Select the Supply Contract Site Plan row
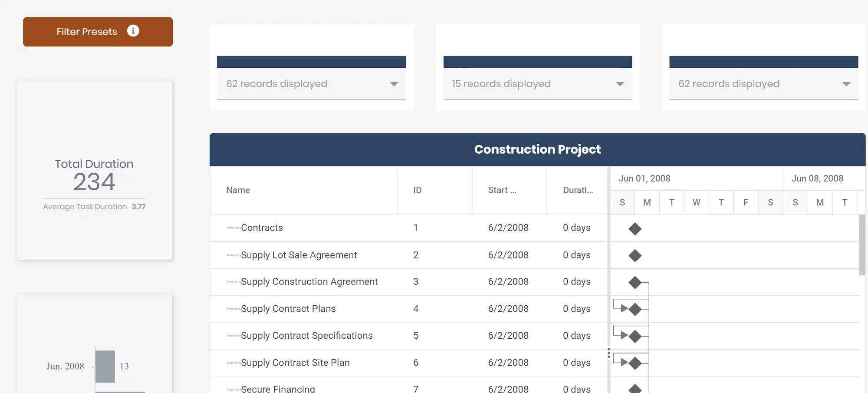Image resolution: width=868 pixels, height=393 pixels. coord(295,363)
